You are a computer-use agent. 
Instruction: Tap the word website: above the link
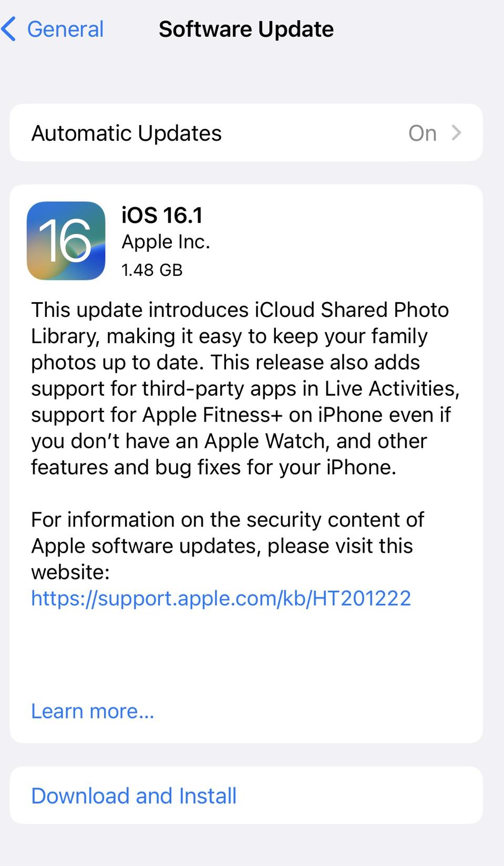coord(70,572)
